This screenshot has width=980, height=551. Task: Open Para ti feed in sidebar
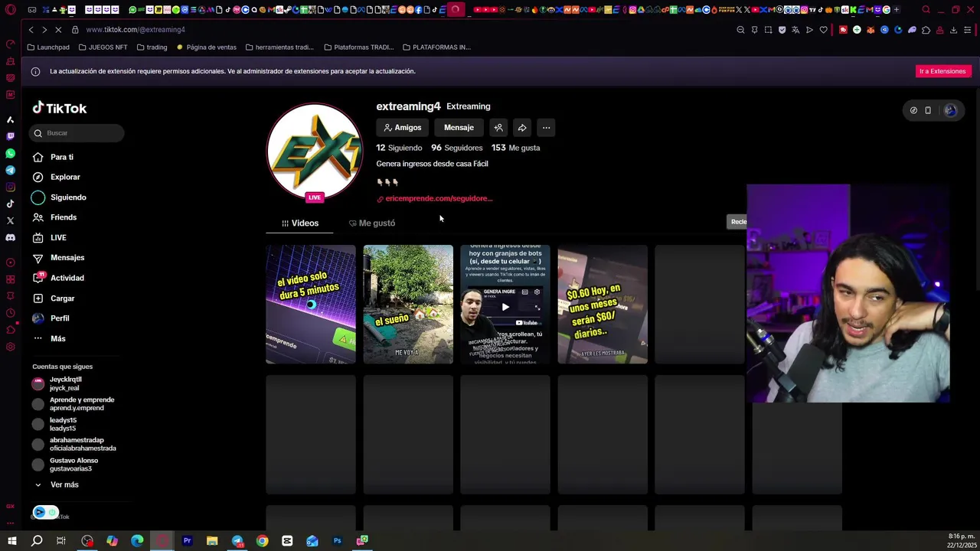pyautogui.click(x=54, y=157)
